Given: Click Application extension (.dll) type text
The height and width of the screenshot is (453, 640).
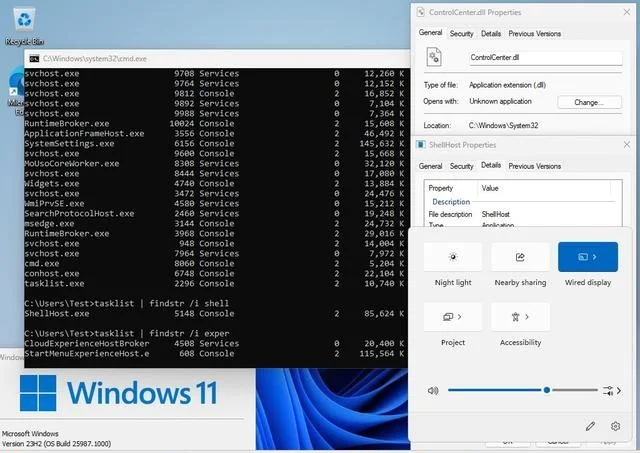Looking at the screenshot, I should point(507,85).
